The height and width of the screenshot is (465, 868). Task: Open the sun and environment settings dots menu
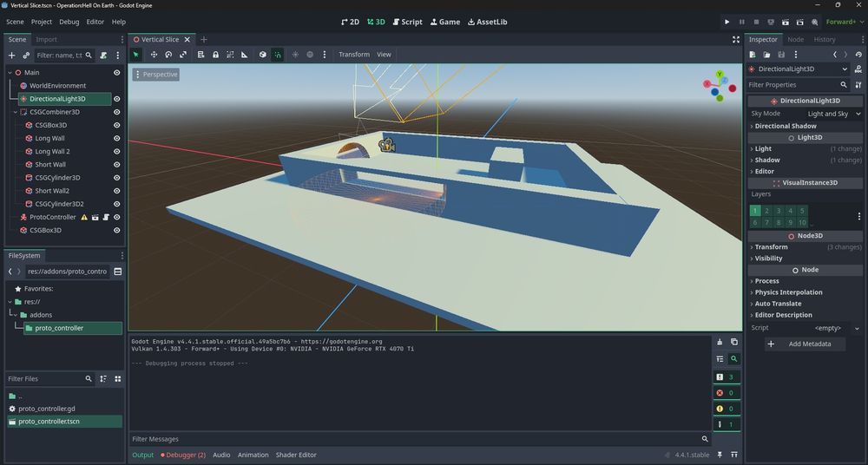tap(325, 55)
